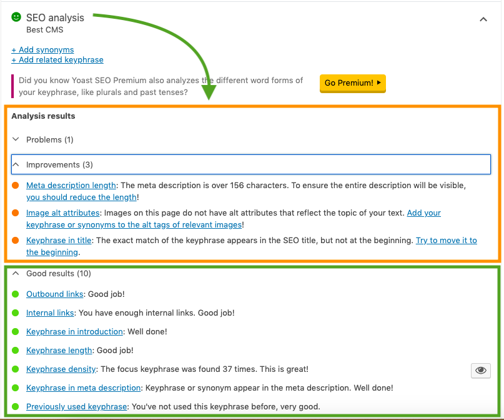Click the Go Premium! button

tap(352, 83)
